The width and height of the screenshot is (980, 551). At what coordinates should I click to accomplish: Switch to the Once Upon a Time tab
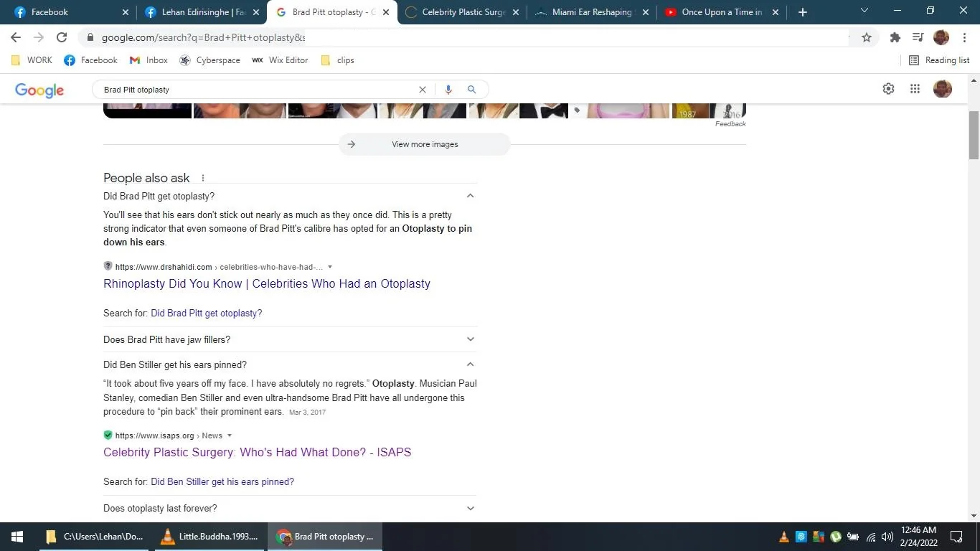coord(721,12)
